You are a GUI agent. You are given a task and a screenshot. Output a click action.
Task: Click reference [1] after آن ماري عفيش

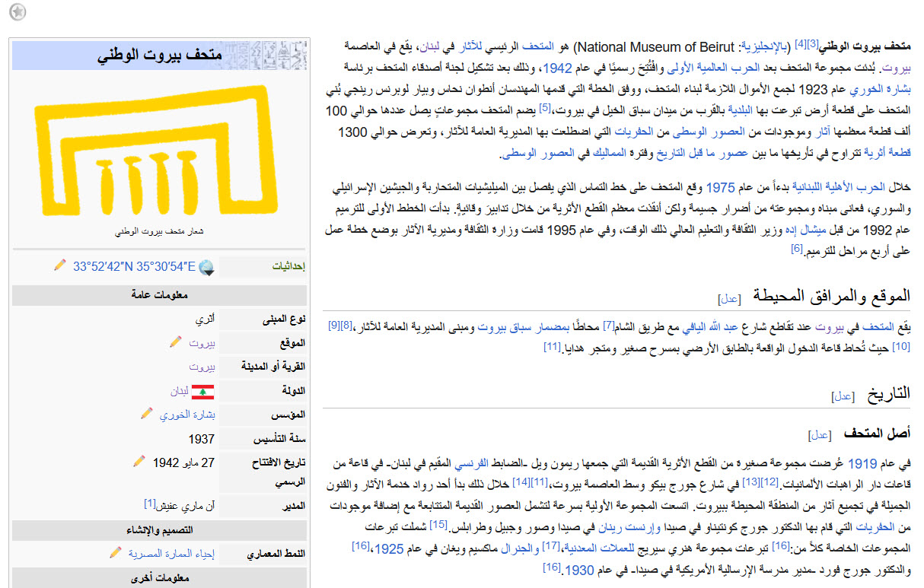(x=149, y=503)
